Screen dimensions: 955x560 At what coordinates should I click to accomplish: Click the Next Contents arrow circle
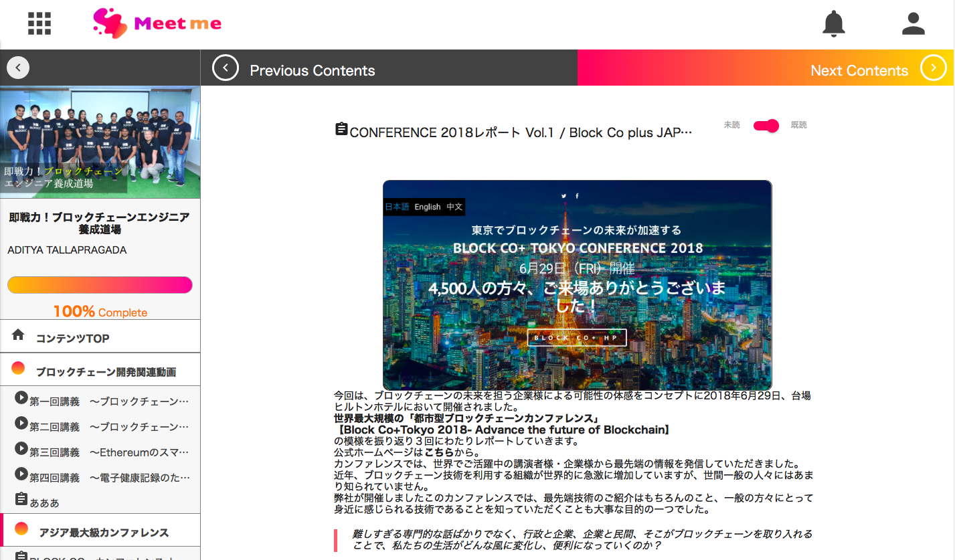tap(934, 68)
